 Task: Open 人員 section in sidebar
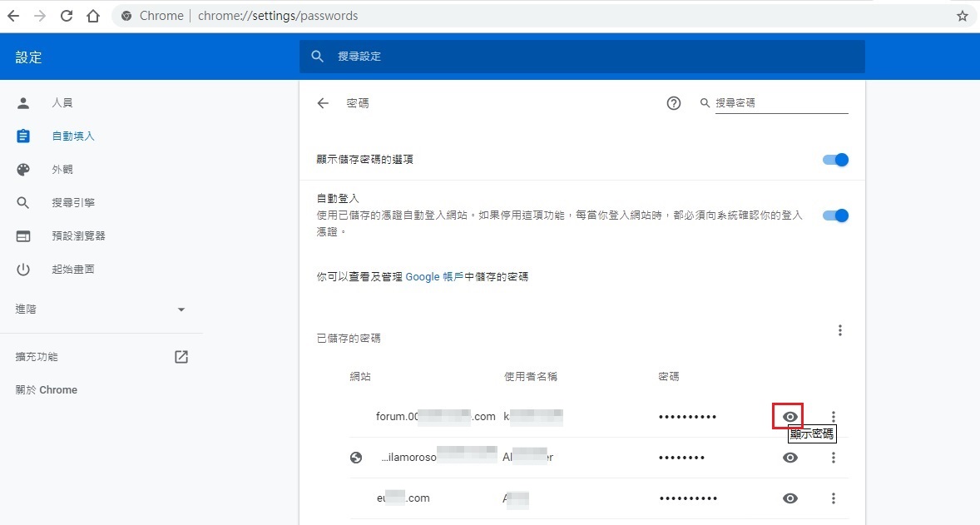coord(62,102)
